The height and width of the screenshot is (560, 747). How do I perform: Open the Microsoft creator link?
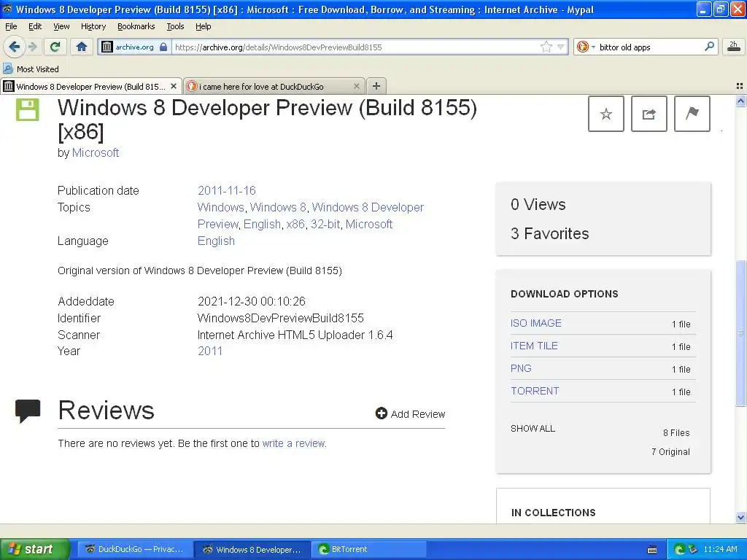click(x=96, y=153)
